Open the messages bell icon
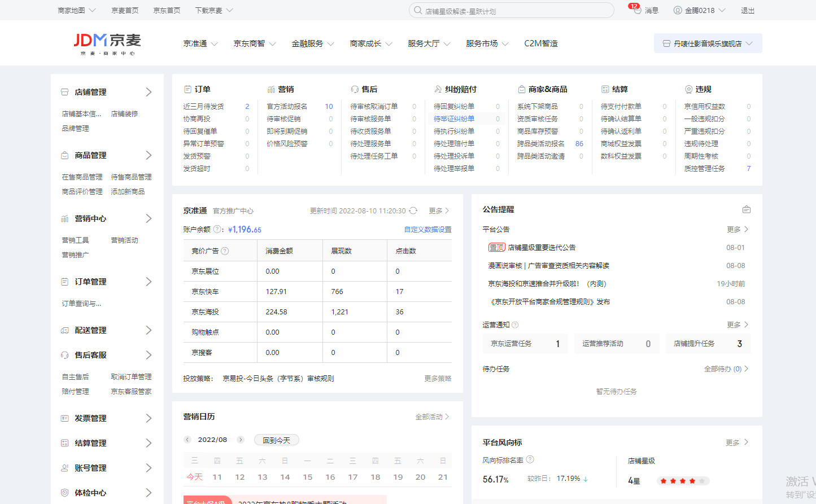The width and height of the screenshot is (816, 504). (637, 10)
